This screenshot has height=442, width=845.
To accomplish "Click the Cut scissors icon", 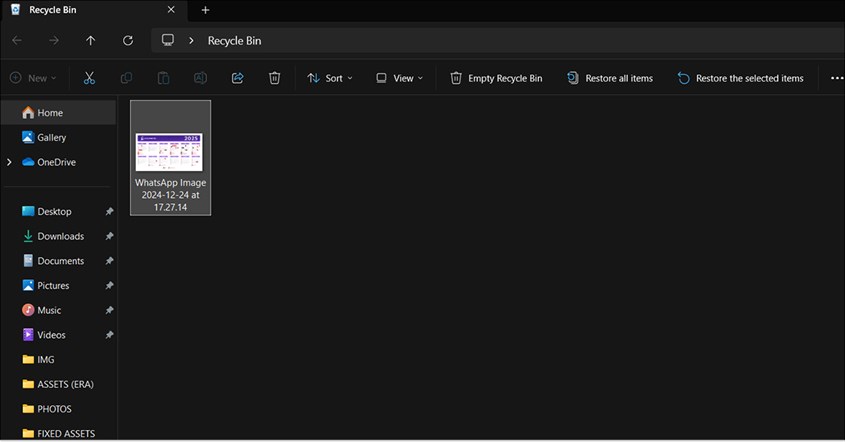I will [x=89, y=78].
